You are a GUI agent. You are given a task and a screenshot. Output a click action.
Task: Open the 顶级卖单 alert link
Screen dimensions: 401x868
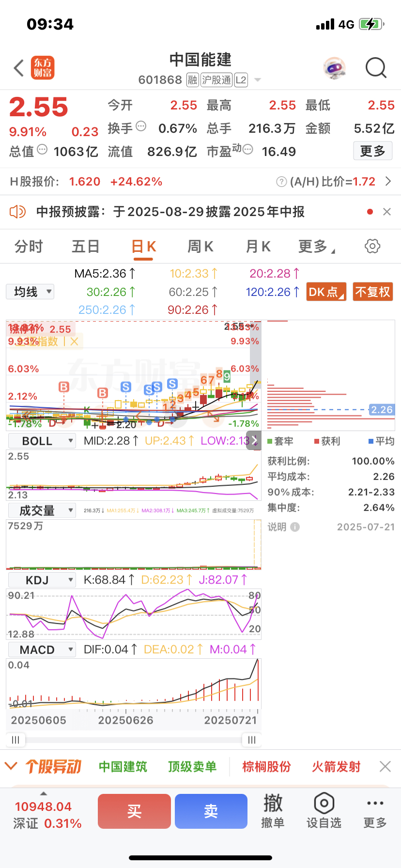[192, 767]
